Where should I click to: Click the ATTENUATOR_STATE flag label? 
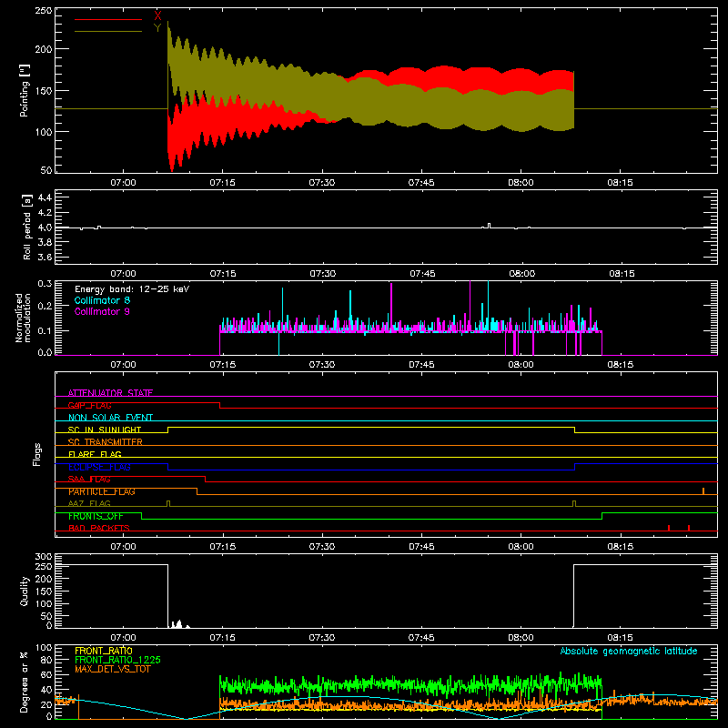pyautogui.click(x=110, y=393)
